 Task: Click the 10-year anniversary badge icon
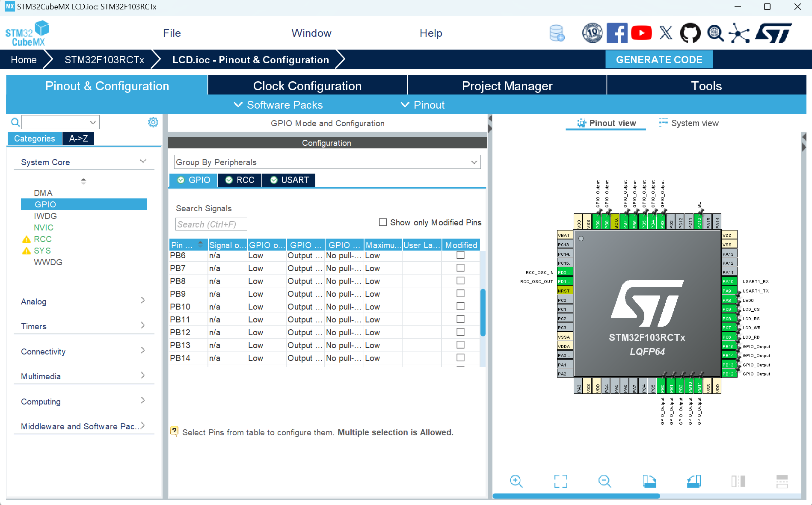coord(593,33)
